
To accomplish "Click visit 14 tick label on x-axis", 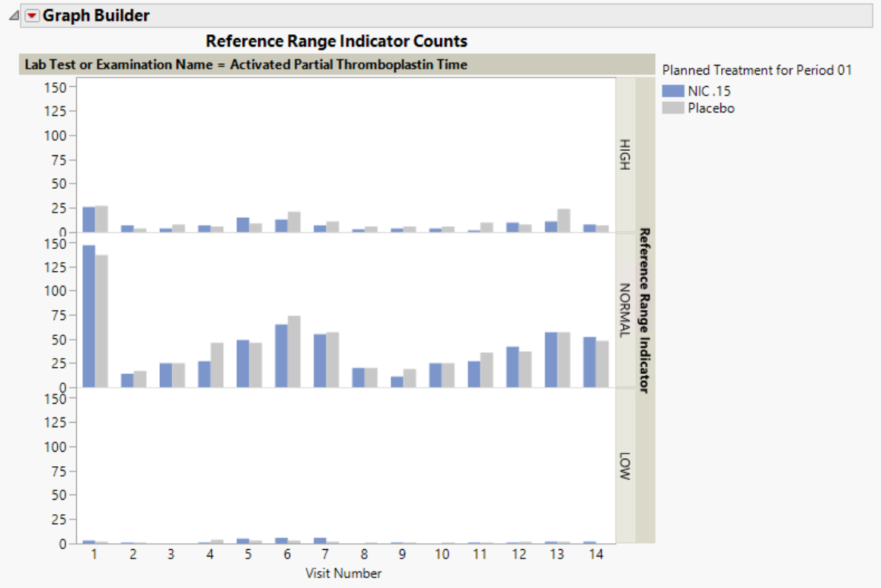I will click(x=595, y=554).
